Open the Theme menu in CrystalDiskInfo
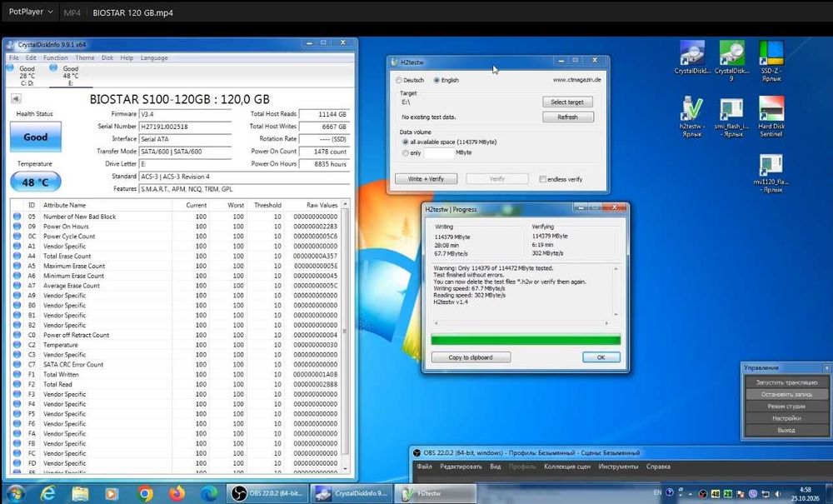The height and width of the screenshot is (504, 833). click(x=85, y=57)
